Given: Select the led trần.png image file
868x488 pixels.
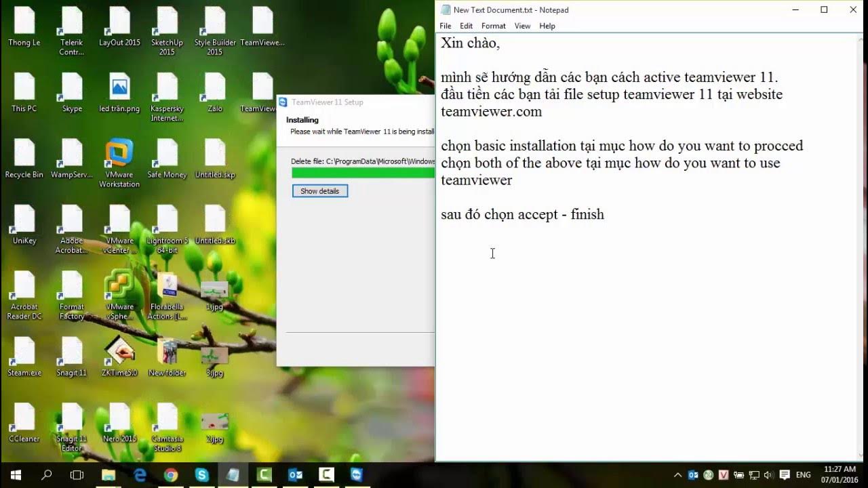Looking at the screenshot, I should coord(119,93).
